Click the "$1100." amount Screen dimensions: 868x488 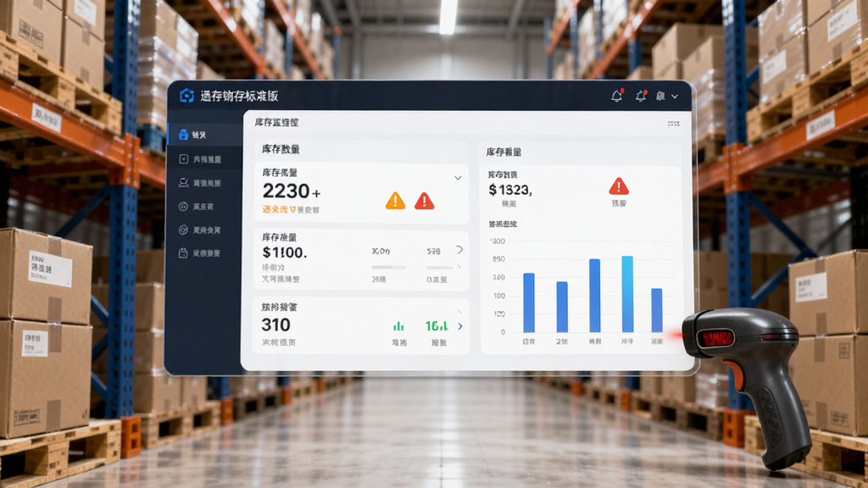point(285,252)
